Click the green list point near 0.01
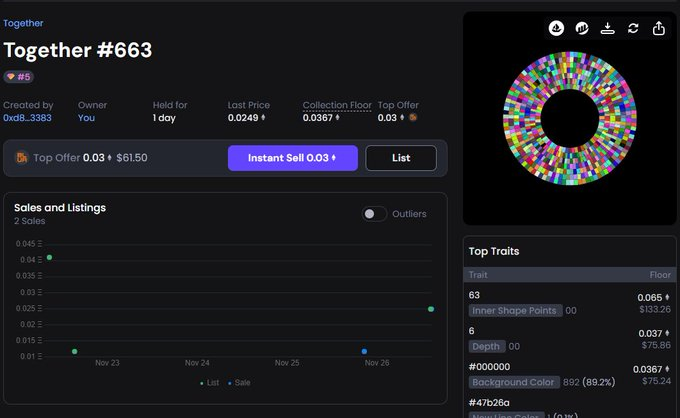 (x=75, y=351)
